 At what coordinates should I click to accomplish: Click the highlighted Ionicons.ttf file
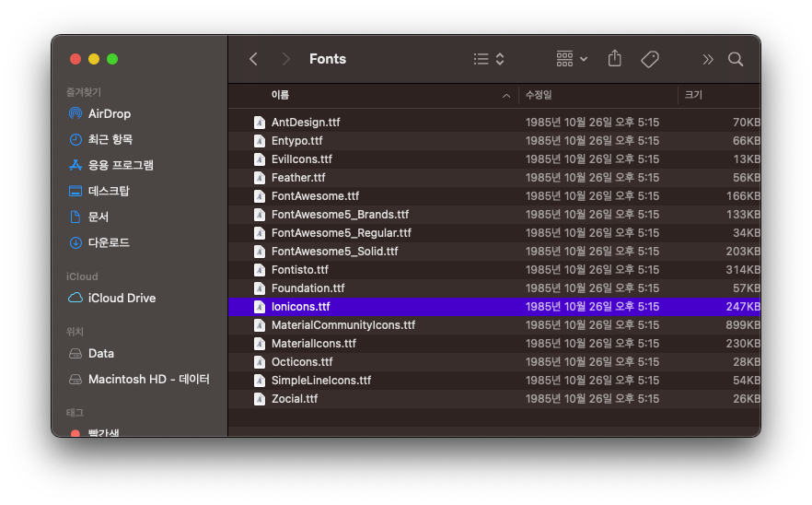494,307
